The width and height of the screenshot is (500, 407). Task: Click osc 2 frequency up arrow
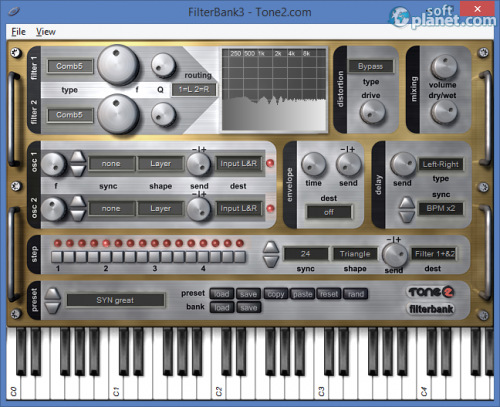tap(78, 202)
